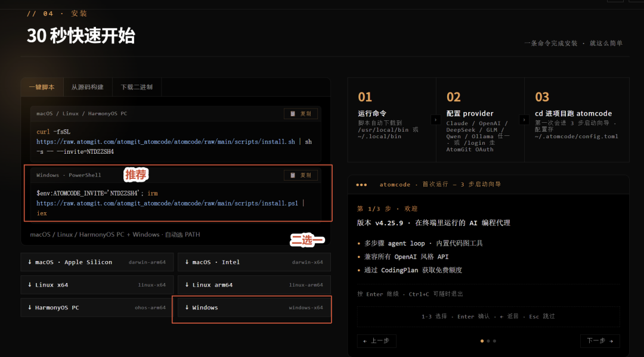The width and height of the screenshot is (644, 357).
Task: Click the 第 1/3 步 · 欢迎 text
Action: pyautogui.click(x=388, y=209)
